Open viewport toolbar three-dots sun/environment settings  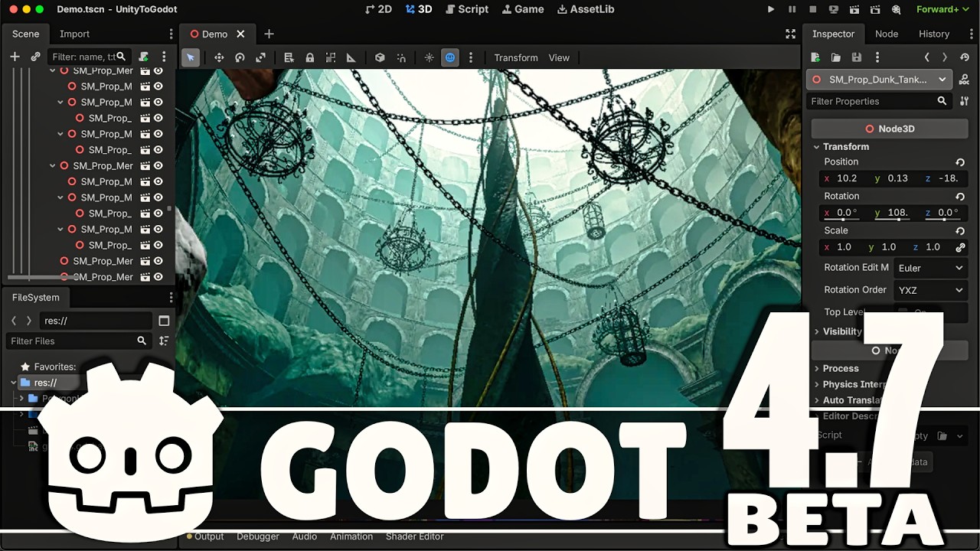471,57
